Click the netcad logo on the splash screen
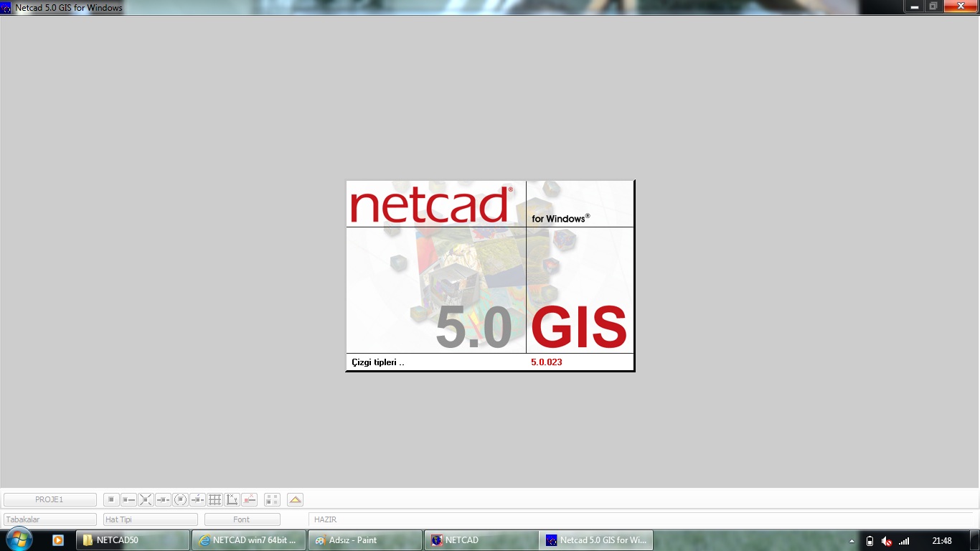 click(x=432, y=204)
